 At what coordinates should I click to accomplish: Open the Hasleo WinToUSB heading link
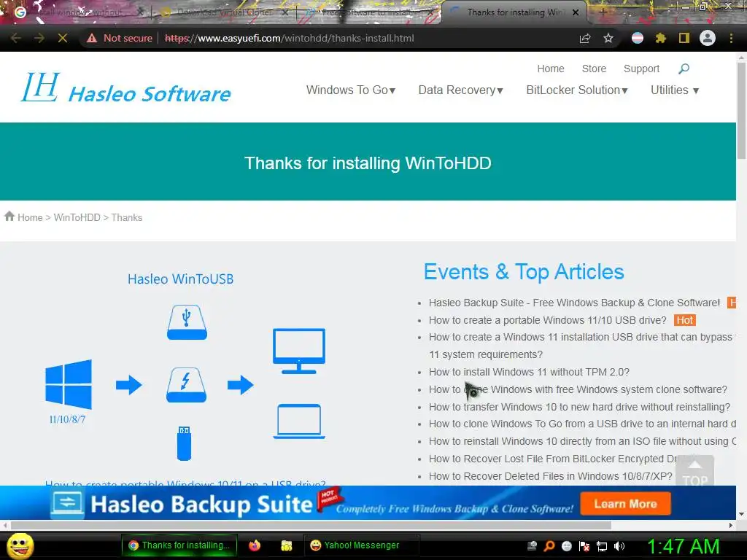pyautogui.click(x=181, y=279)
